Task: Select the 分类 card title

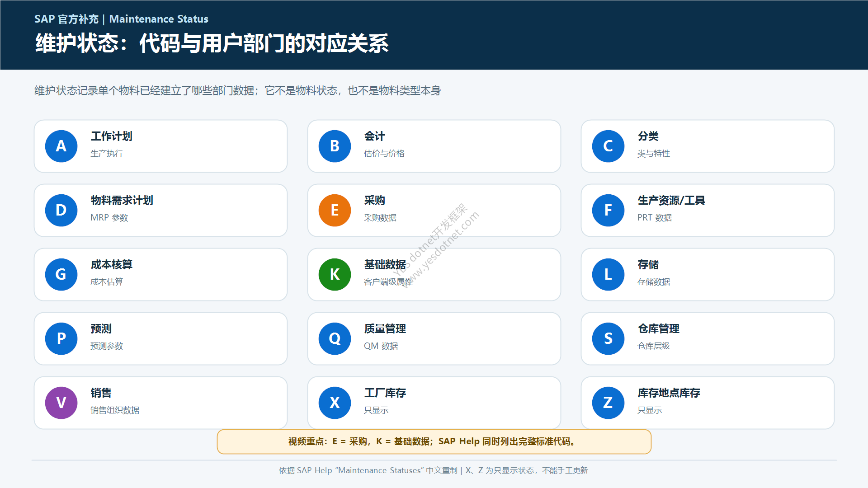Action: click(648, 136)
